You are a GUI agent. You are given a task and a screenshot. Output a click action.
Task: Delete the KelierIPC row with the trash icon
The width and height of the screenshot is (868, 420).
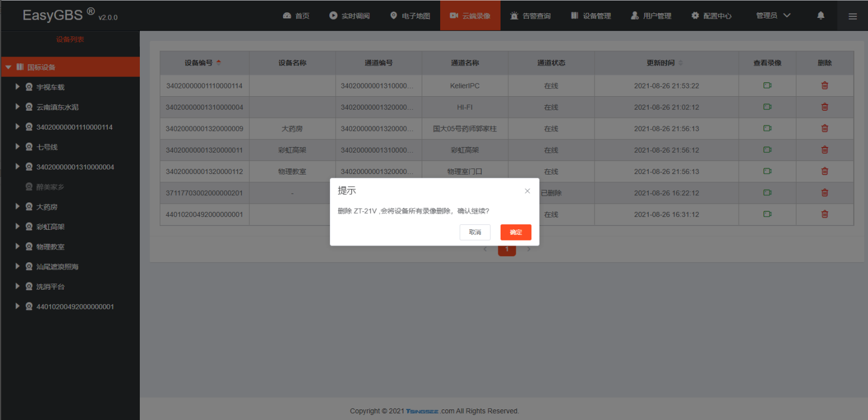coord(824,86)
